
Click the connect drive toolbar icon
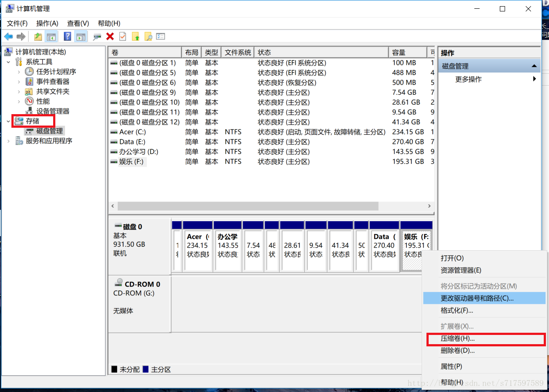coord(97,36)
